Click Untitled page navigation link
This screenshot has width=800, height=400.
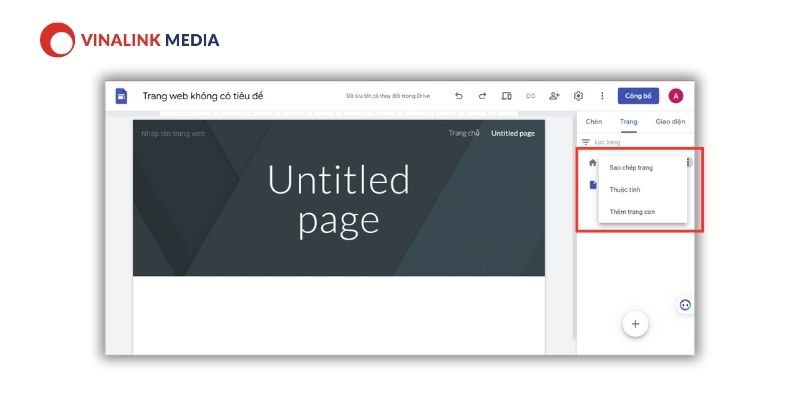pyautogui.click(x=513, y=133)
